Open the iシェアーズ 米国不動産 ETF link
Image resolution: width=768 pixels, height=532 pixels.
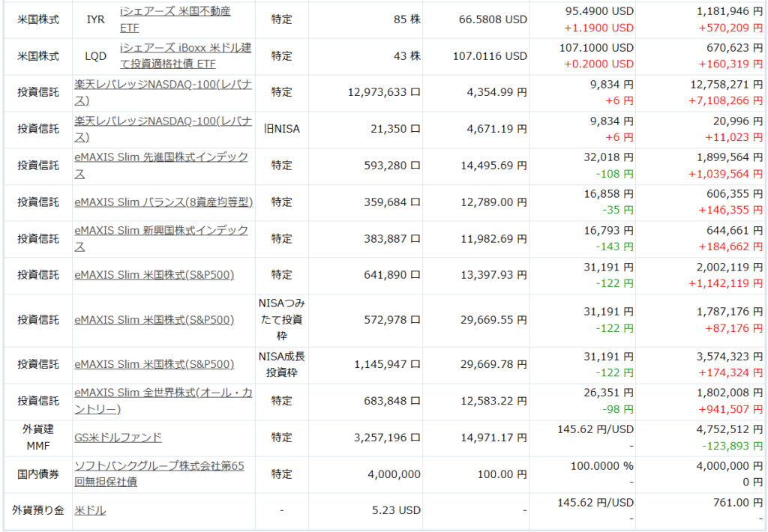coord(175,19)
